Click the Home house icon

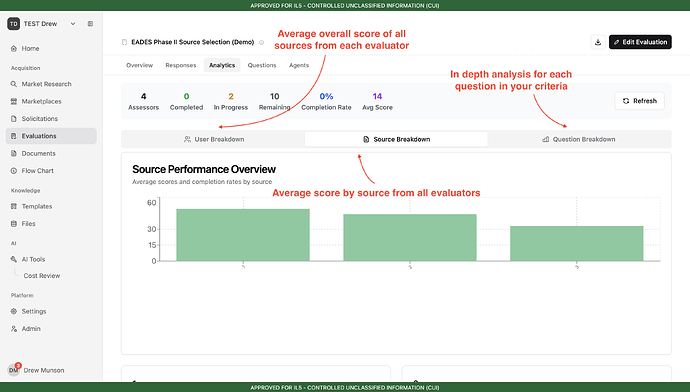pos(14,48)
